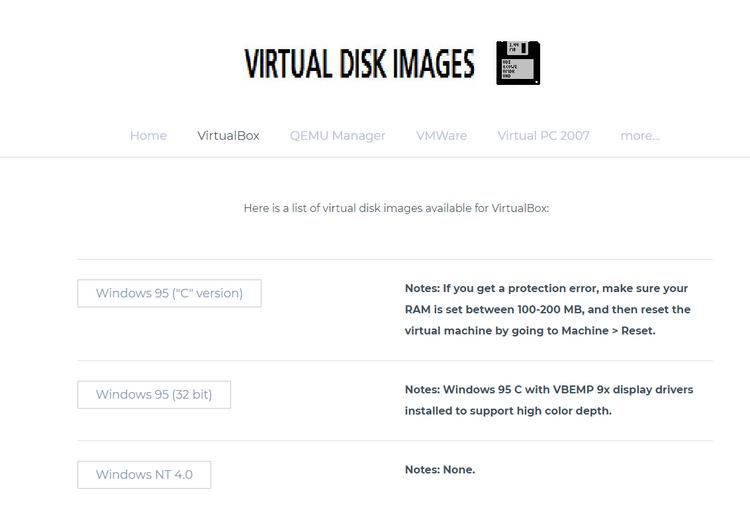Click the floppy disk logo icon
The width and height of the screenshot is (750, 516).
click(x=518, y=63)
